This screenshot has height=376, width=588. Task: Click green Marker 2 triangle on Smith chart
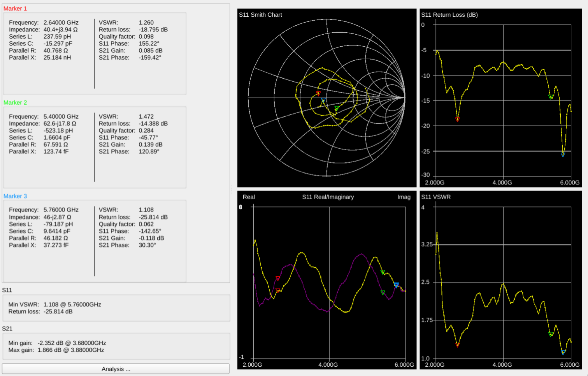click(x=337, y=108)
